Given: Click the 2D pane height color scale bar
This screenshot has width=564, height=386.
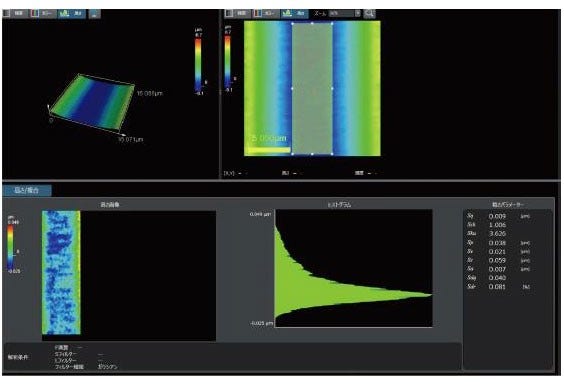Looking at the screenshot, I should tap(228, 62).
